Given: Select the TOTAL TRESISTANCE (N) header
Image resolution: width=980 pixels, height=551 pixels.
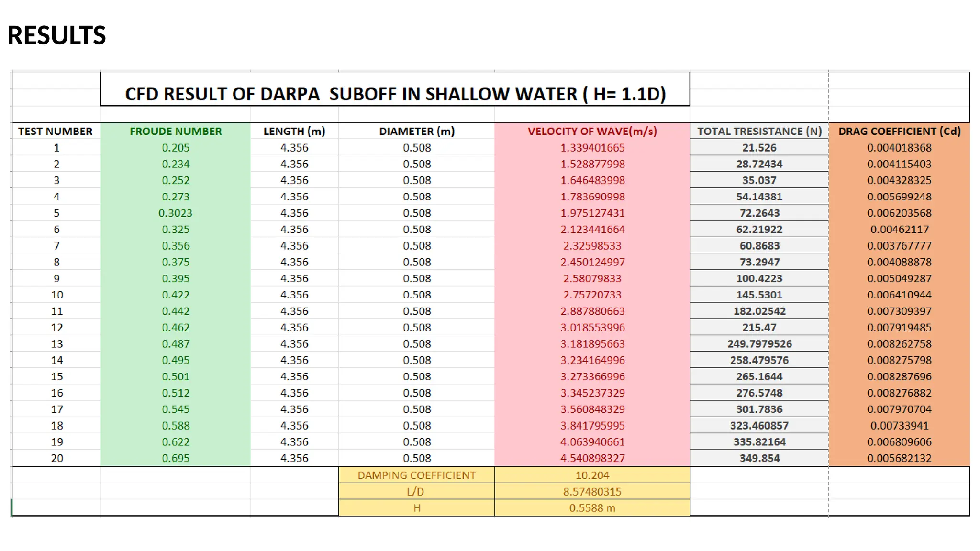Looking at the screenshot, I should click(759, 131).
